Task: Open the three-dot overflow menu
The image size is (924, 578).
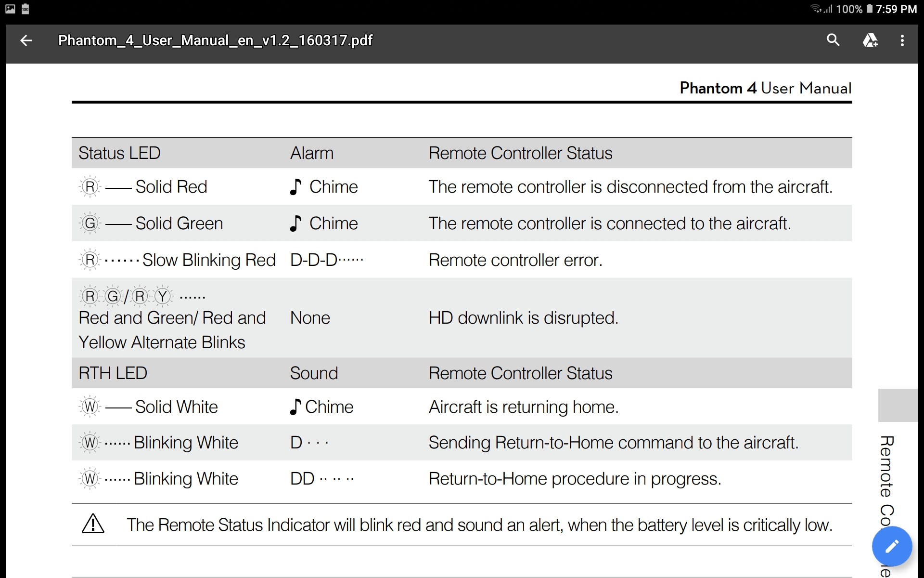Action: 902,40
